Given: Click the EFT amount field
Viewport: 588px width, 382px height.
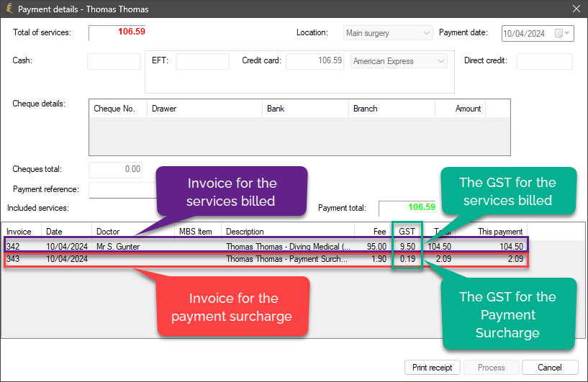Looking at the screenshot, I should [202, 61].
